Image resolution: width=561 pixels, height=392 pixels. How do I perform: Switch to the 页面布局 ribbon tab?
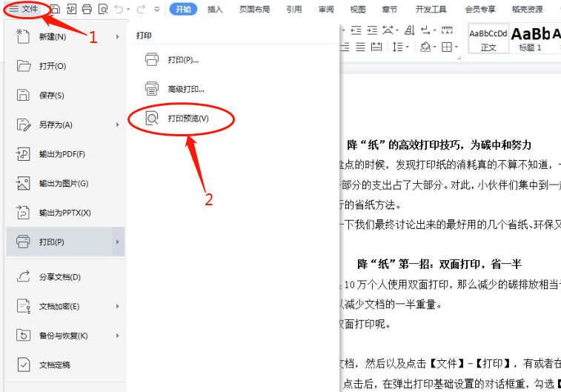[254, 10]
